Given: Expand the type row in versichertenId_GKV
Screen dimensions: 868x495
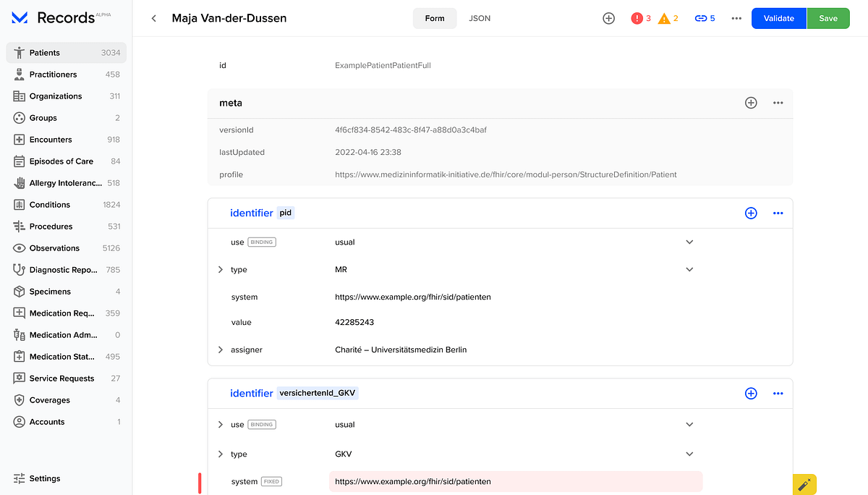Looking at the screenshot, I should click(221, 454).
